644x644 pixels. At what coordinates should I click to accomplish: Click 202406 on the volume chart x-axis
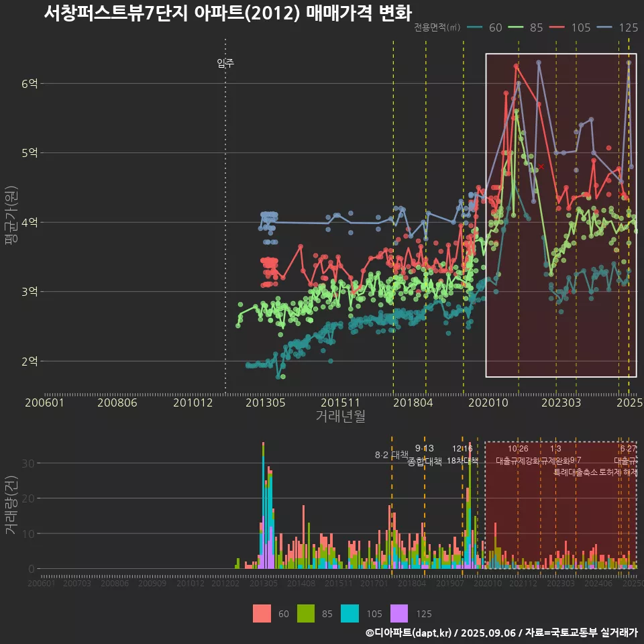(x=598, y=583)
